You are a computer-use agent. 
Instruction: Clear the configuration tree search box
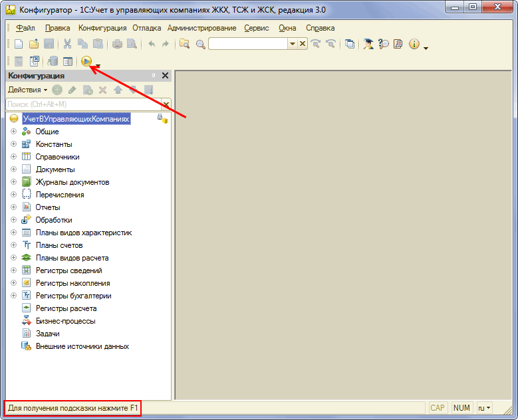click(x=166, y=105)
